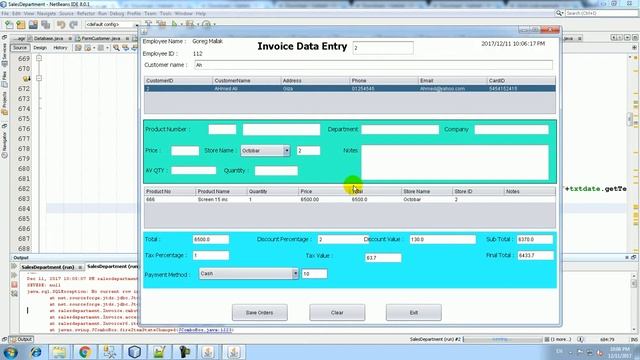Screen dimensions: 640x360
Task: Click the Customer name text field
Action: click(373, 65)
